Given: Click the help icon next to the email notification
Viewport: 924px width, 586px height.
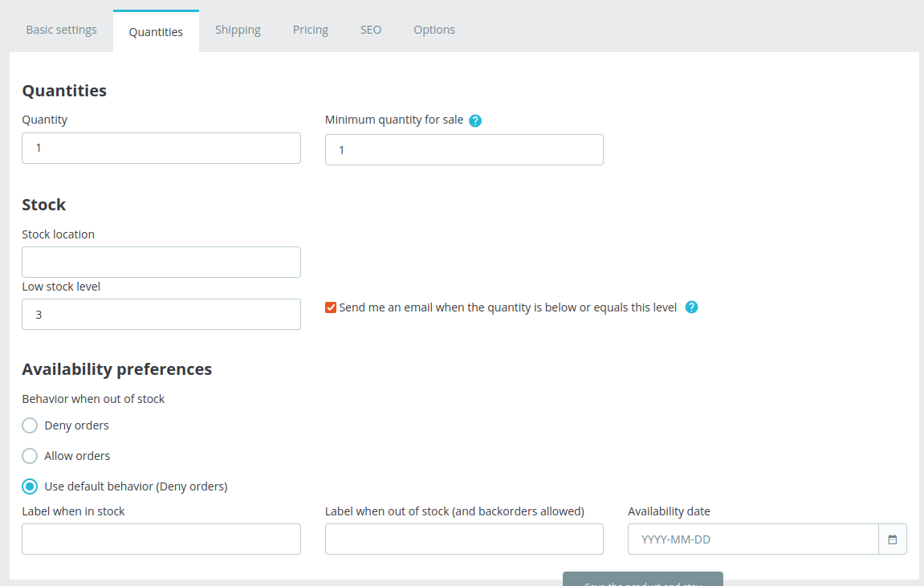Looking at the screenshot, I should tap(691, 307).
